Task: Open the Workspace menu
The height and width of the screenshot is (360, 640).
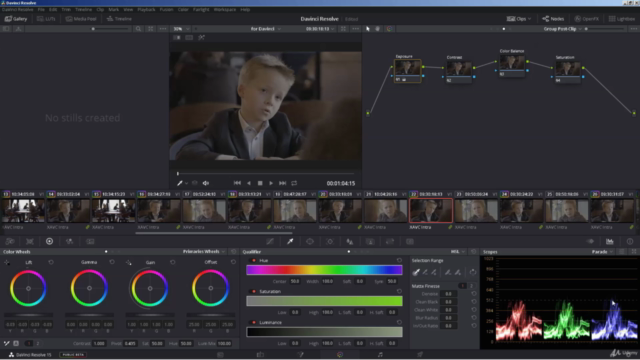Action: point(224,9)
